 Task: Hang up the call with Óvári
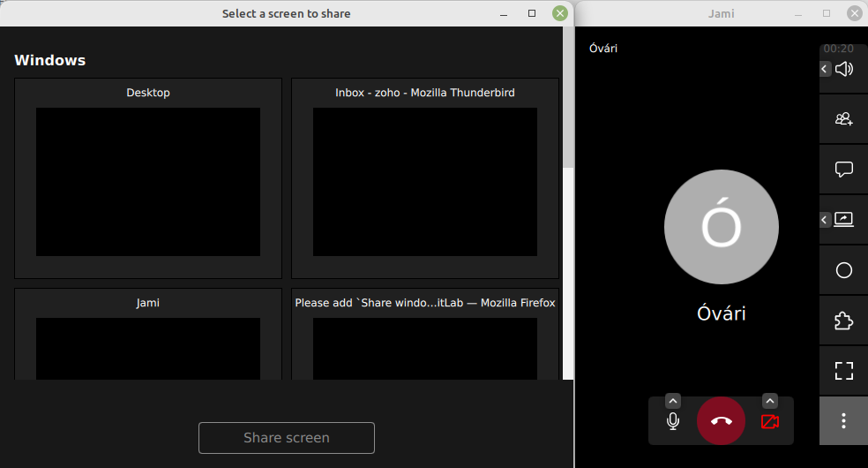pos(722,421)
